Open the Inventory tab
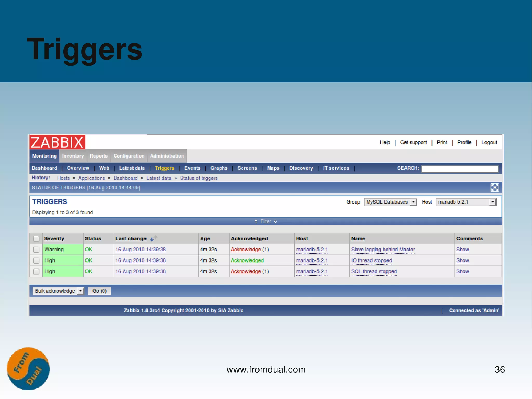This screenshot has width=532, height=399. pyautogui.click(x=73, y=156)
